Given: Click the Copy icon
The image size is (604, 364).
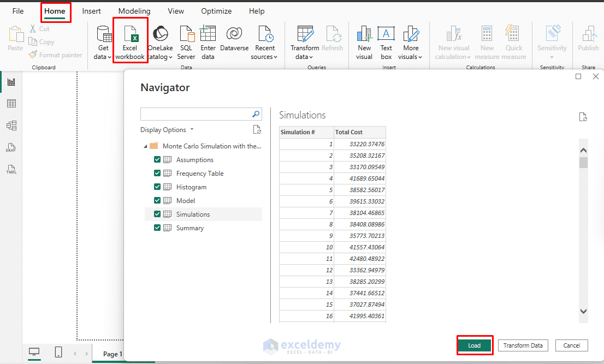Looking at the screenshot, I should coord(33,41).
